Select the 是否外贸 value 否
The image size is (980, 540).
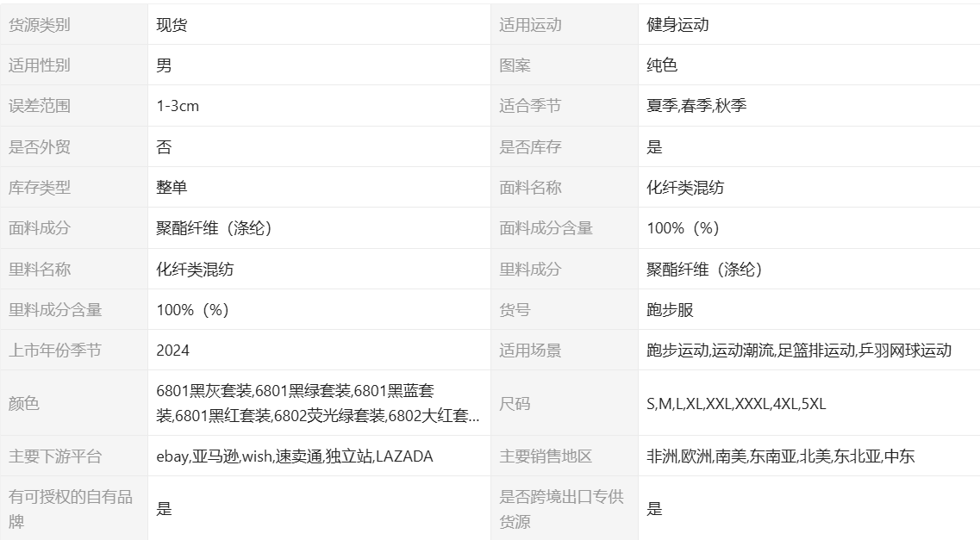coord(164,147)
